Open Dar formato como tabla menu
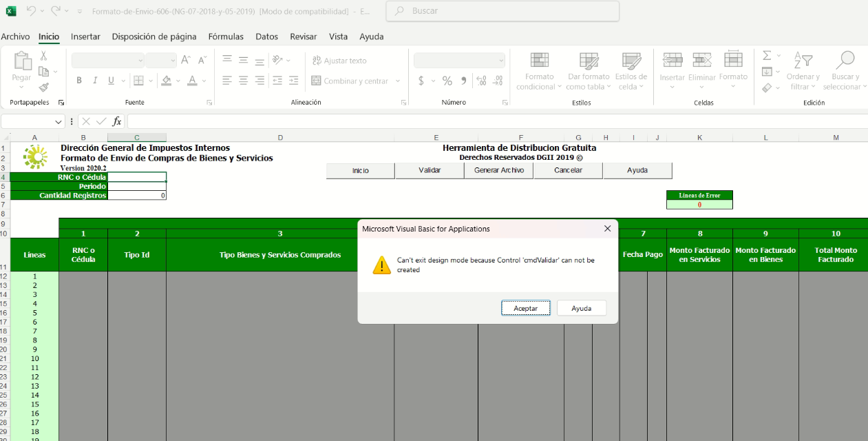The height and width of the screenshot is (441, 868). (589, 71)
